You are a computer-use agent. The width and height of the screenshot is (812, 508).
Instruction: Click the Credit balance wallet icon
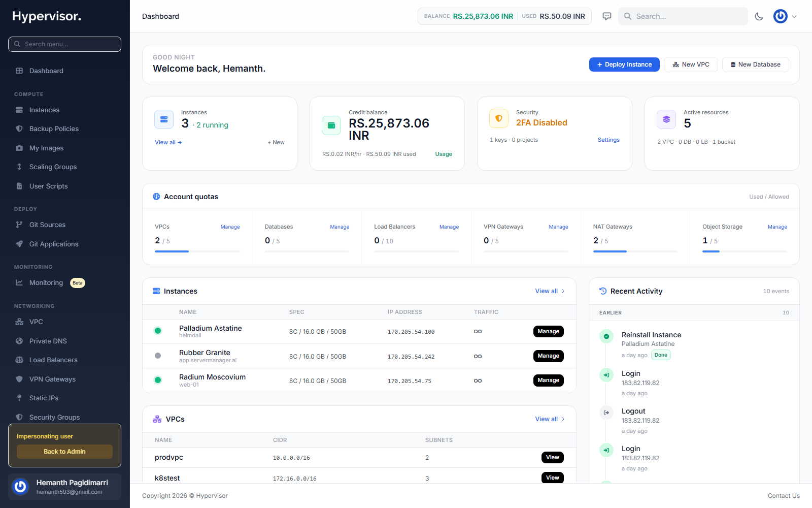click(x=331, y=125)
